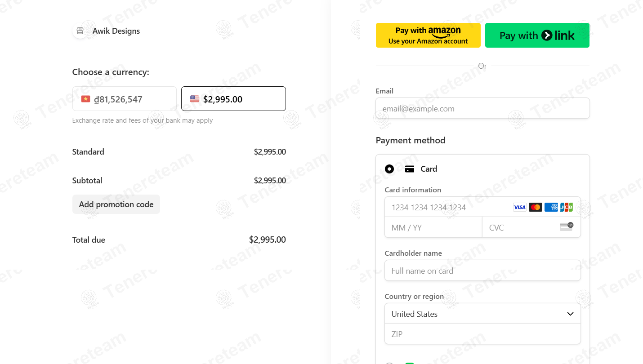Click the Cardholder name field
Screen dimensions: 643x364
pos(482,271)
